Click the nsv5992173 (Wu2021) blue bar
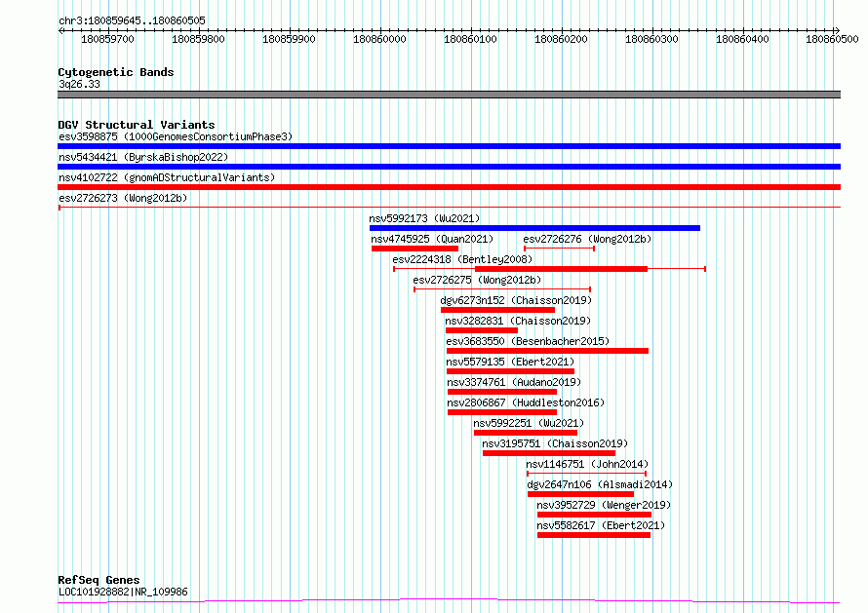 pos(534,228)
